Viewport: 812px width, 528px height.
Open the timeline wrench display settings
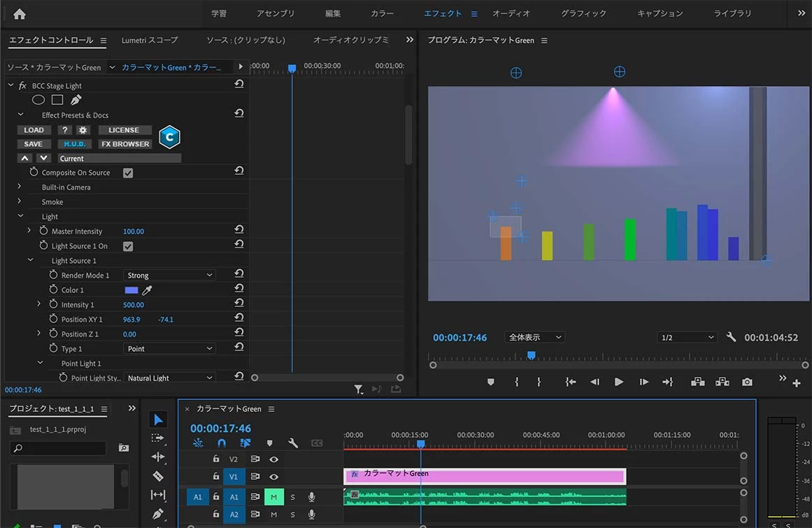[293, 443]
